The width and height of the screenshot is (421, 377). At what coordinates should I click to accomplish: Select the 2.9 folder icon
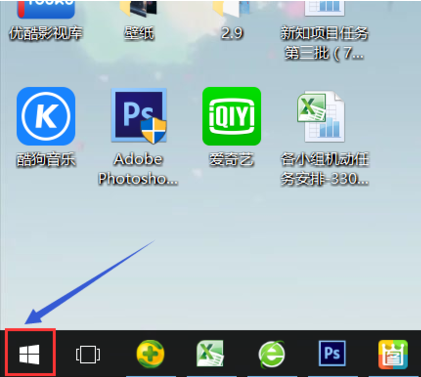(x=232, y=8)
